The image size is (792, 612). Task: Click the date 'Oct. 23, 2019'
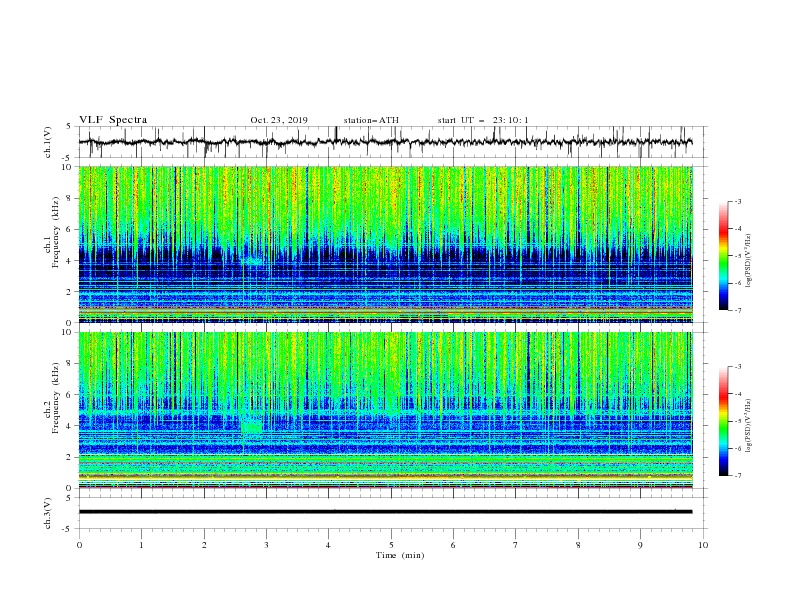tap(279, 120)
